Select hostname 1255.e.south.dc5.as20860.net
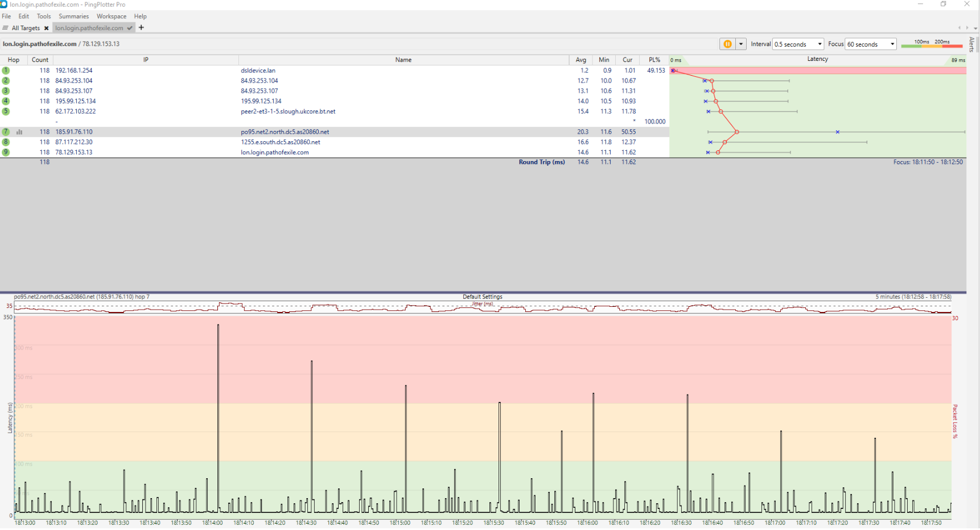The image size is (980, 530). click(x=281, y=142)
